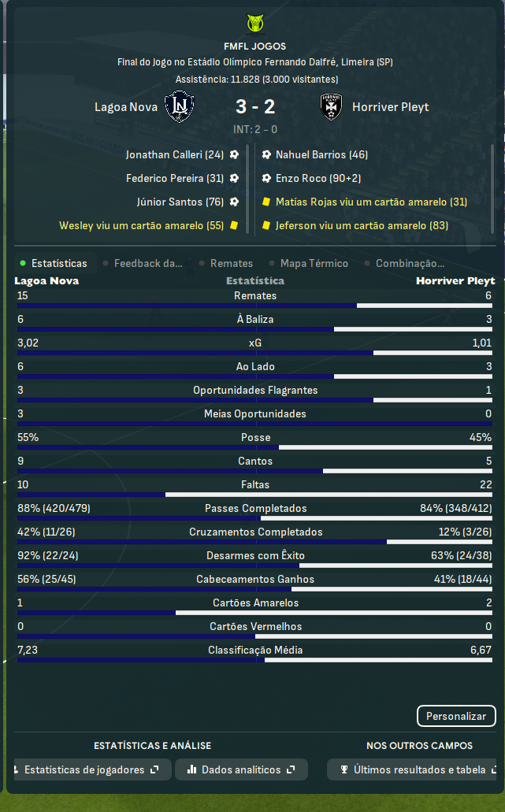Viewport: 505px width, 812px height.
Task: Click the Horriver Pleyt club crest
Action: (x=331, y=106)
